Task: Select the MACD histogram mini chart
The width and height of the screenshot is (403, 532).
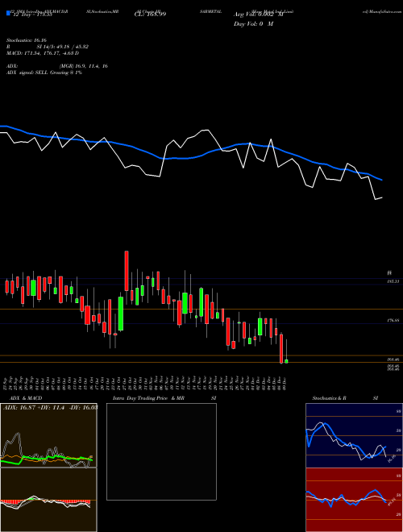Action: pyautogui.click(x=48, y=500)
